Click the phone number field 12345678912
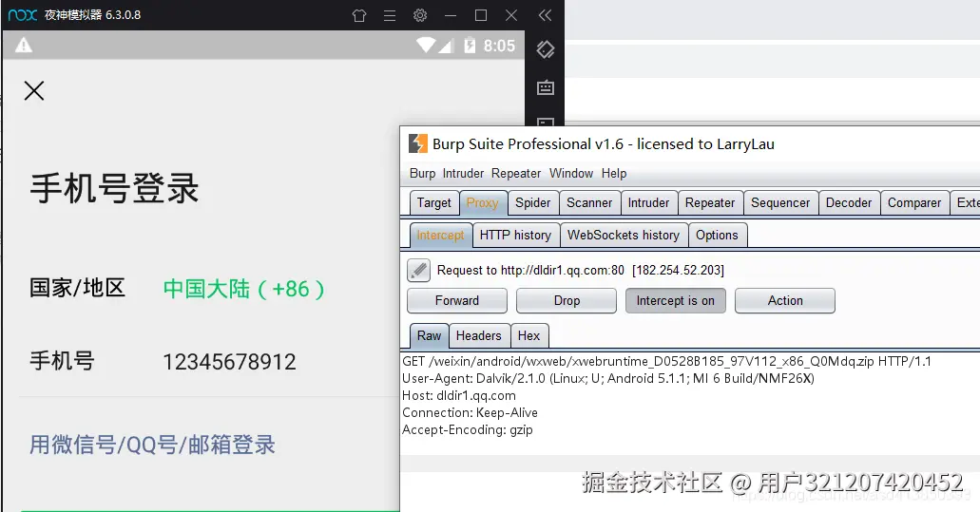This screenshot has height=512, width=980. (x=229, y=362)
